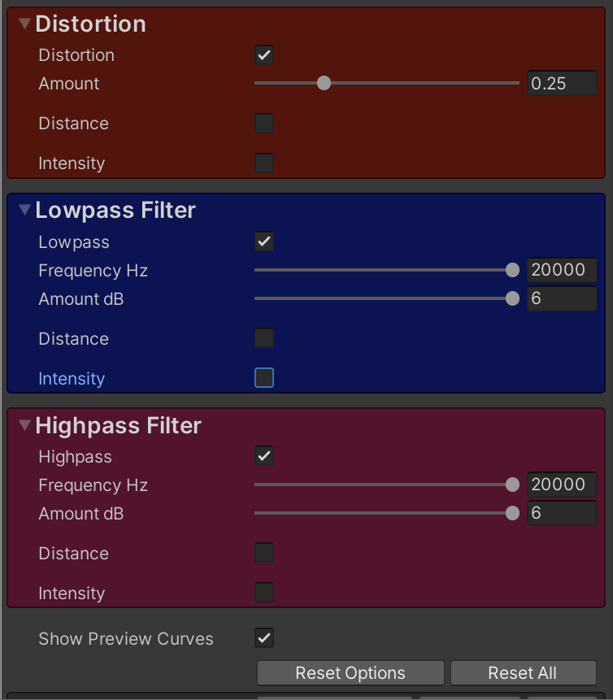Uncheck the Lowpass checkbox
The width and height of the screenshot is (613, 700).
[x=264, y=241]
